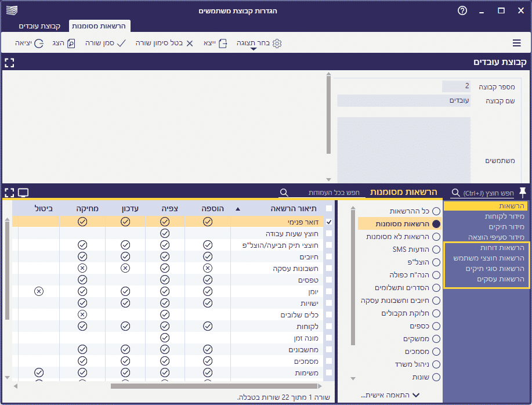The height and width of the screenshot is (405, 532).
Task: Click the application logo icon in title bar
Action: [12, 10]
